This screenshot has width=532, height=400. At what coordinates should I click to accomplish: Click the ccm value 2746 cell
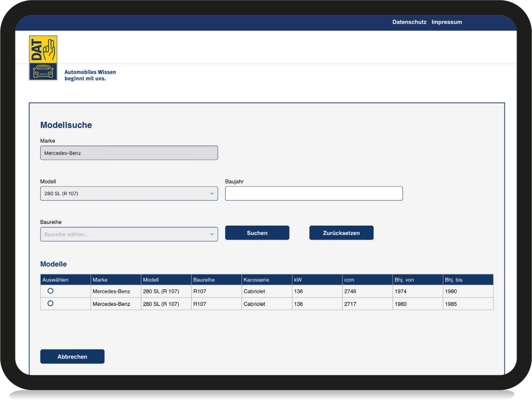coord(350,291)
